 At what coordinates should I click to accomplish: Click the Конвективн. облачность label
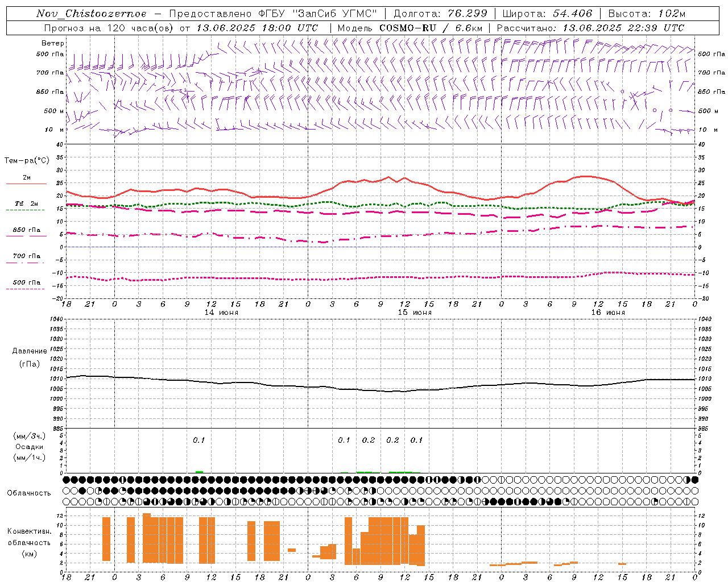(x=29, y=542)
